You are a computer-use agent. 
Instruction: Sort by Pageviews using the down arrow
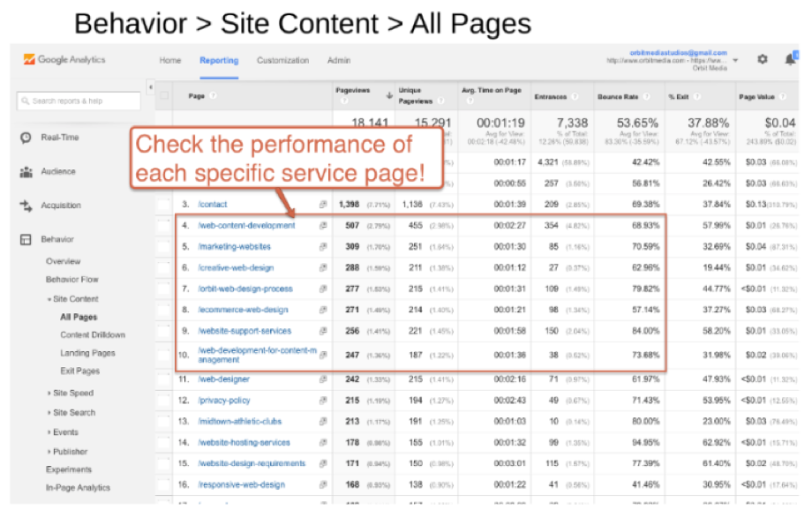[389, 95]
